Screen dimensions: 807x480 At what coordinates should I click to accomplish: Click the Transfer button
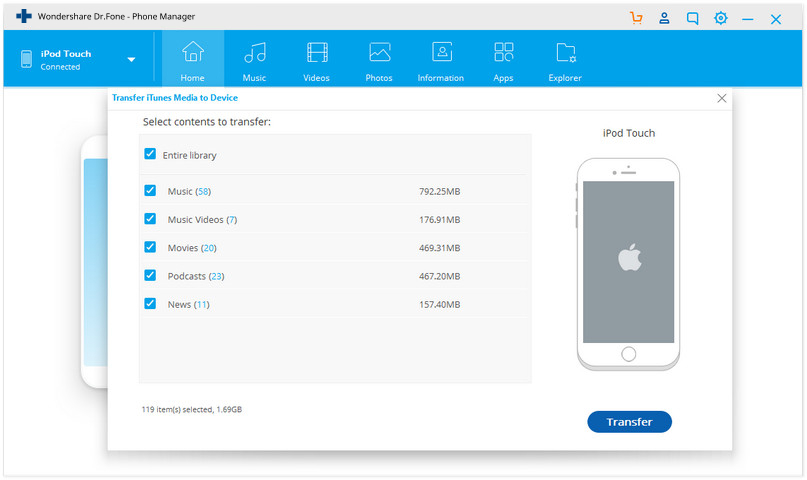pos(629,422)
